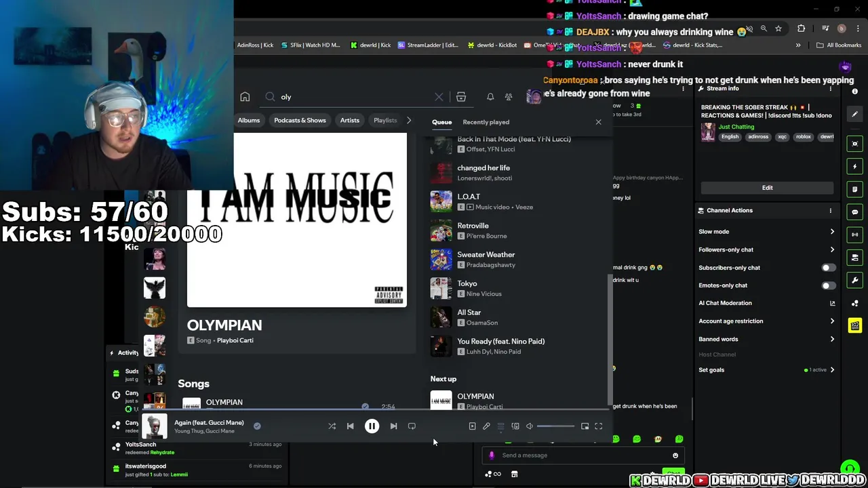
Task: Expand Set goals settings
Action: point(832,370)
